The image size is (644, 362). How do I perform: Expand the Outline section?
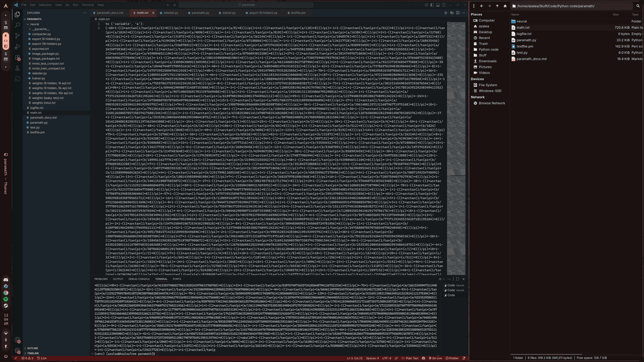point(32,348)
